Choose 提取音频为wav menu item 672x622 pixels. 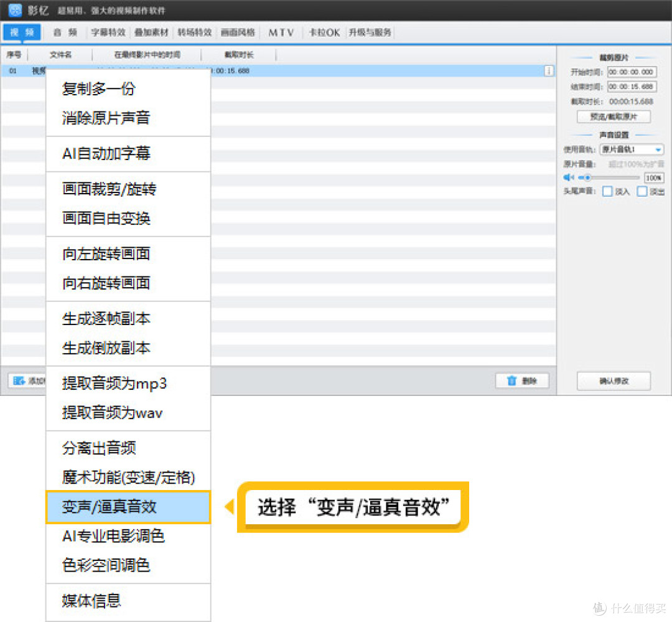point(128,412)
